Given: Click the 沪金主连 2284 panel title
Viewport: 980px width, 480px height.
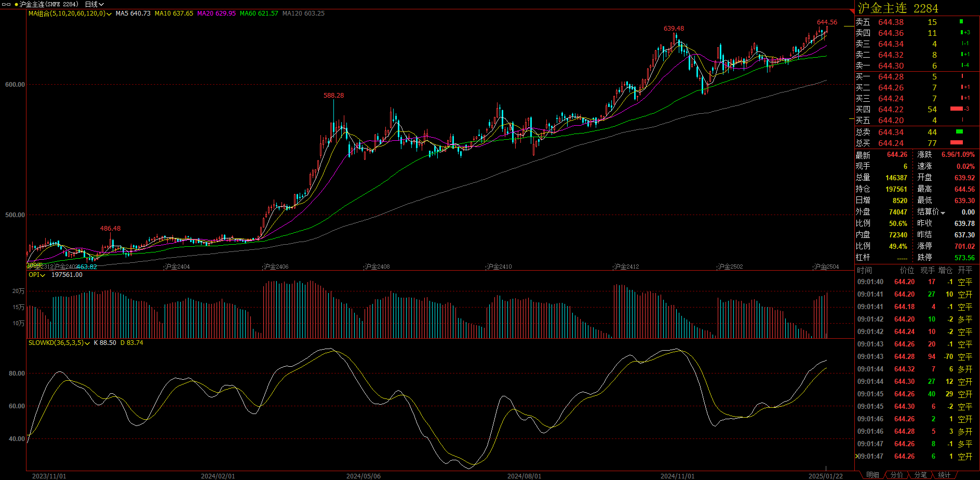Looking at the screenshot, I should click(897, 8).
